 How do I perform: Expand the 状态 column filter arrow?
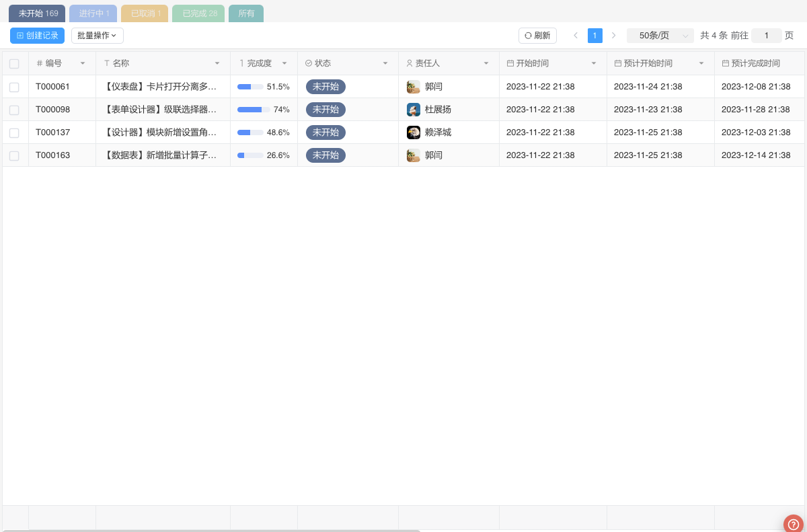tap(385, 63)
